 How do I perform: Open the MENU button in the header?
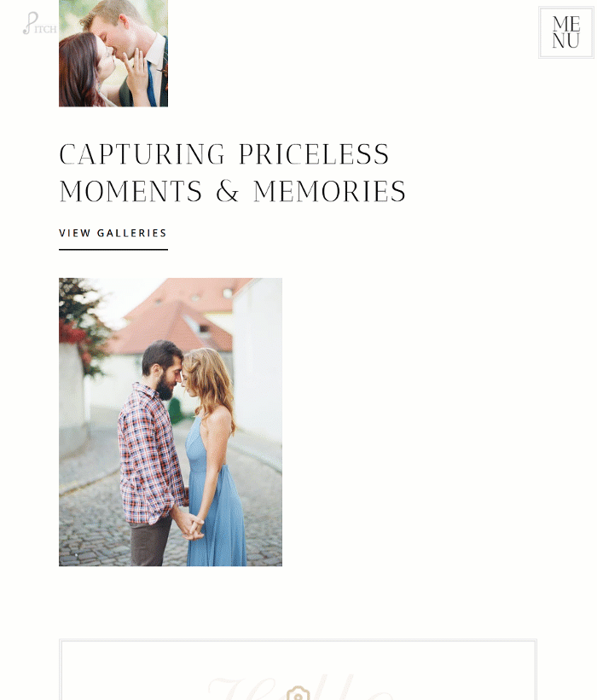coord(565,32)
